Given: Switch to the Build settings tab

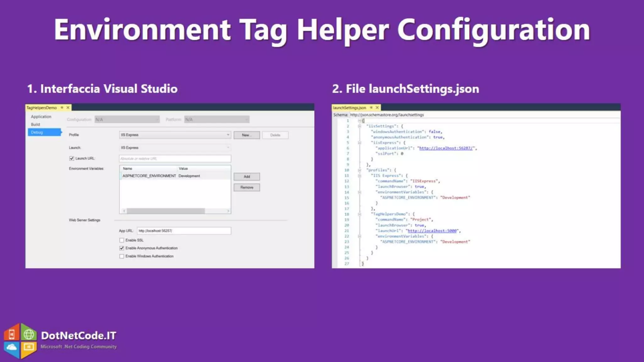Looking at the screenshot, I should pyautogui.click(x=36, y=124).
